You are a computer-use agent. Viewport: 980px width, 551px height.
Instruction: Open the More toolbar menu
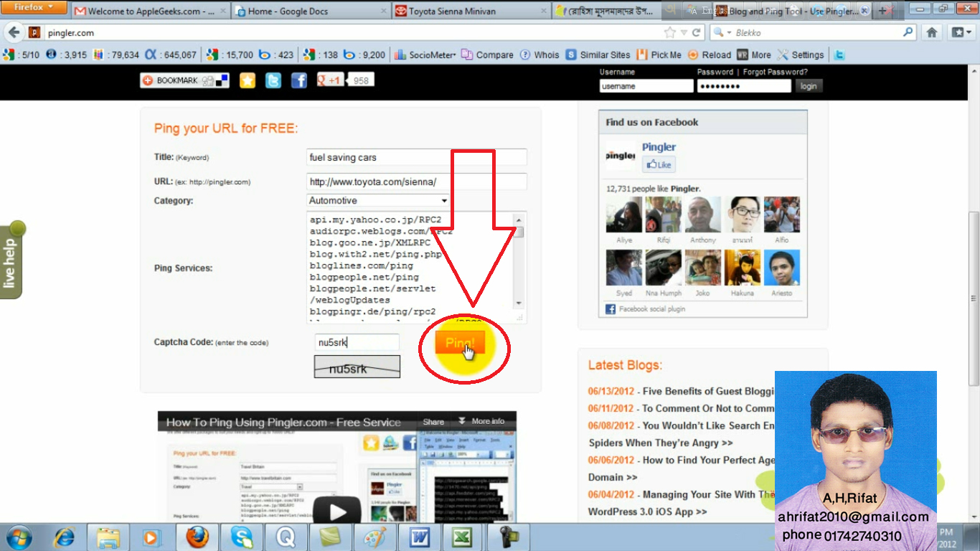point(754,55)
